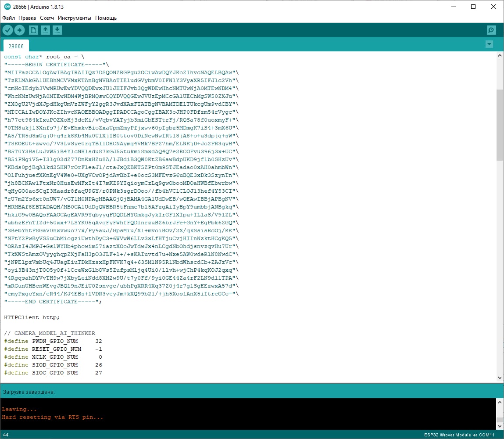The width and height of the screenshot is (504, 439).
Task: Click the BEGIN CERTIFICATE line
Action: (57, 65)
